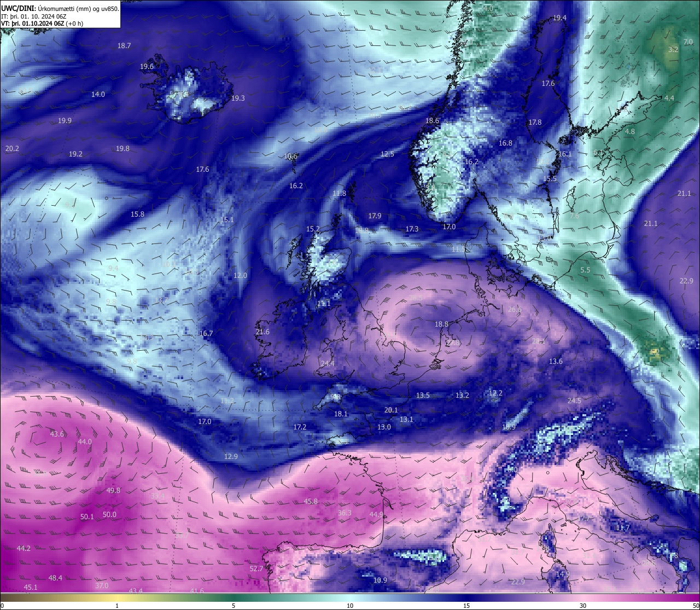The image size is (700, 610).
Task: Select the "IT: þri. 01. 10. 2024 06Z" line
Action: 34,16
